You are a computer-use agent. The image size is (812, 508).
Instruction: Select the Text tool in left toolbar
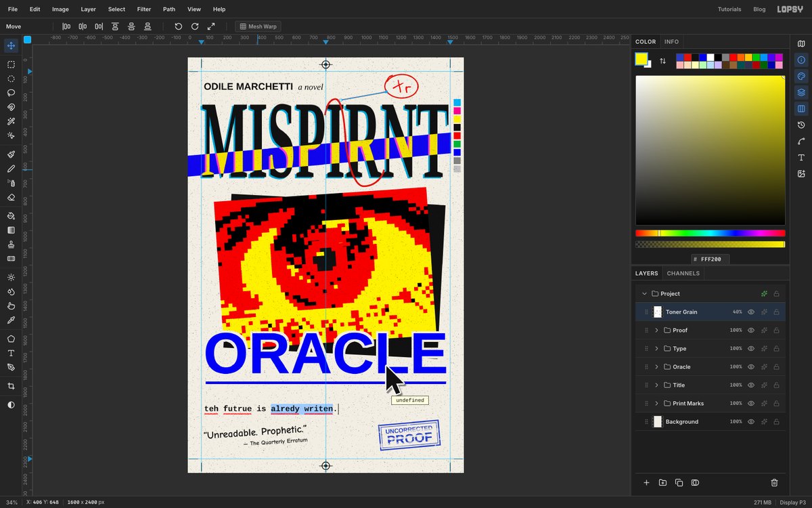(x=11, y=353)
